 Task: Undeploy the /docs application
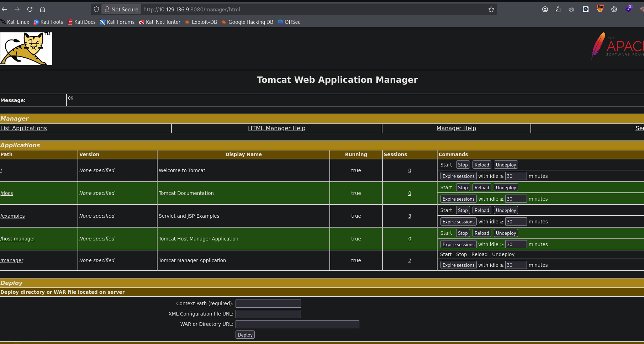coord(506,187)
